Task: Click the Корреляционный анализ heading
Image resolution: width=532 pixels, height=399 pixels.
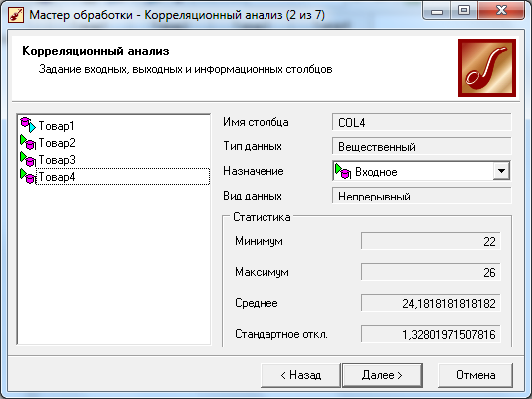Action: point(96,51)
